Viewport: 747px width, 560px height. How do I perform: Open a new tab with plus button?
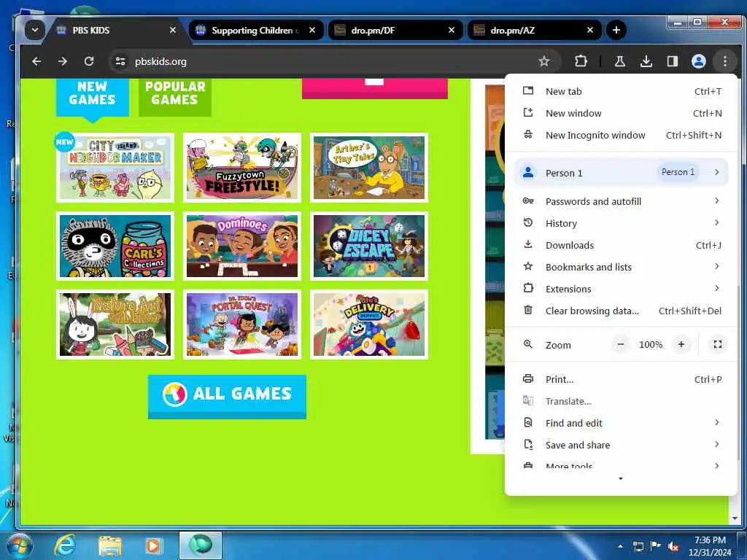coord(616,30)
